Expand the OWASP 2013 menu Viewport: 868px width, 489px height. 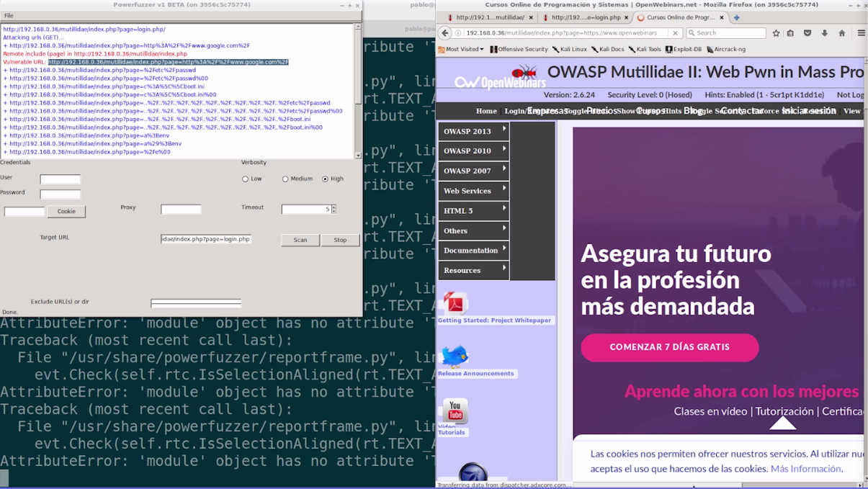point(473,131)
